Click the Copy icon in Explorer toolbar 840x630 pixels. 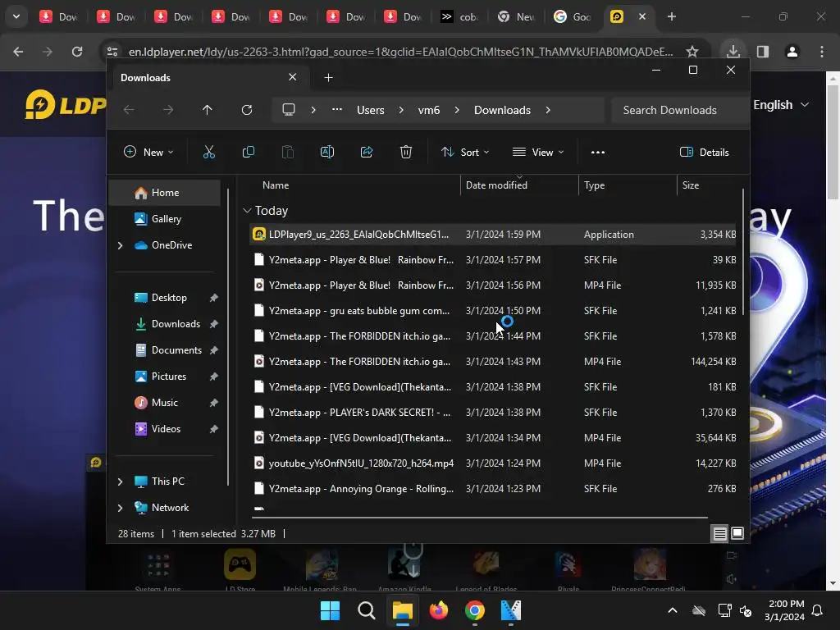pos(248,152)
